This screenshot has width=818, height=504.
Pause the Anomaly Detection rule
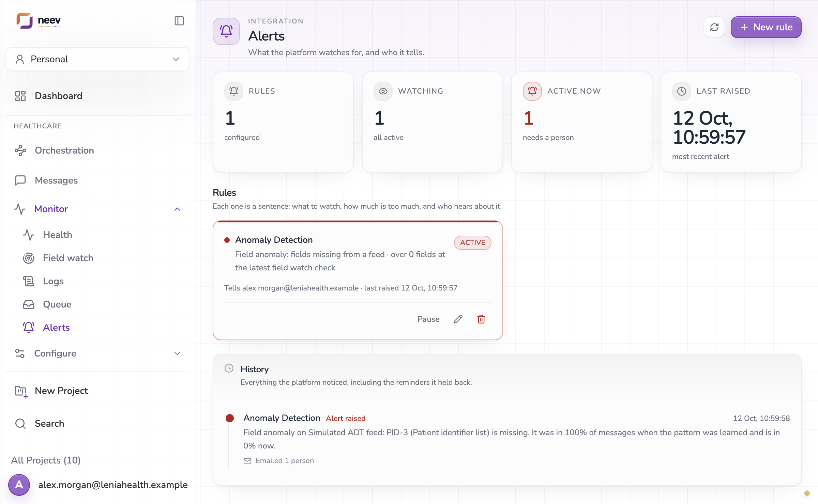tap(428, 319)
